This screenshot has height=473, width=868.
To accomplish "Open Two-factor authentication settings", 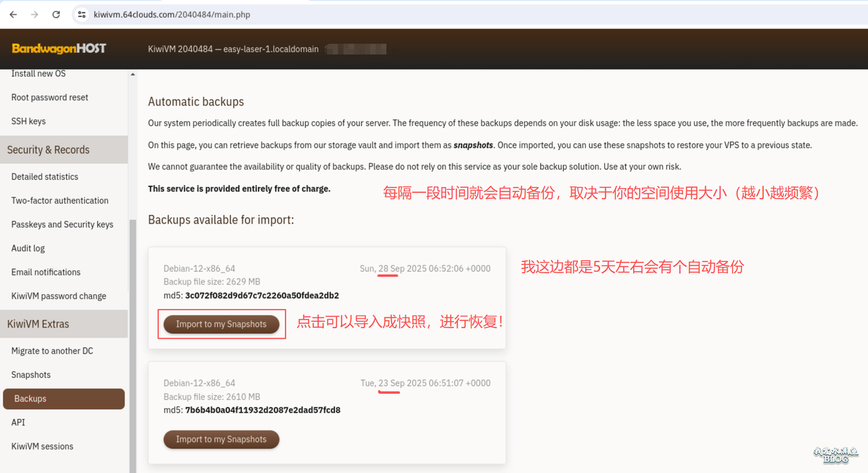I will (x=60, y=201).
